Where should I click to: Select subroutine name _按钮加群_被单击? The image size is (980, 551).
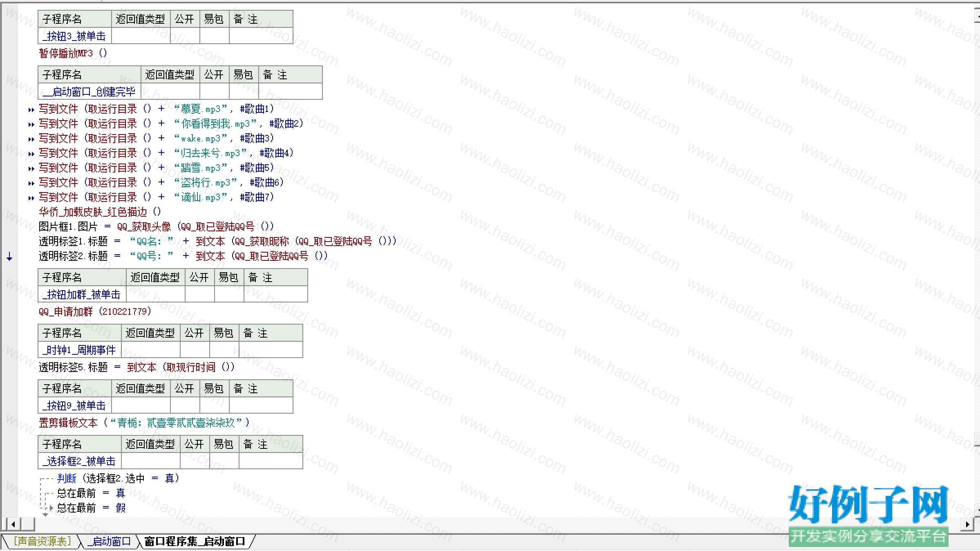click(82, 294)
